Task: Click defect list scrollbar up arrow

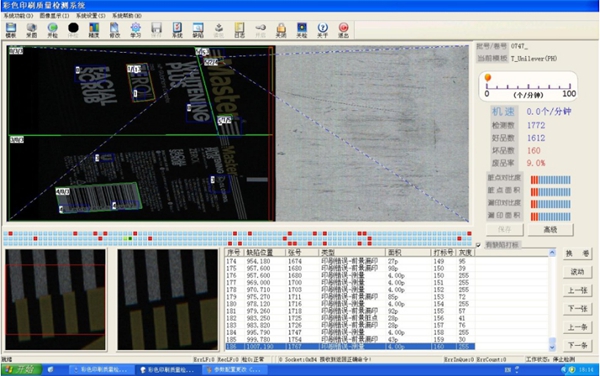Action: [x=552, y=252]
